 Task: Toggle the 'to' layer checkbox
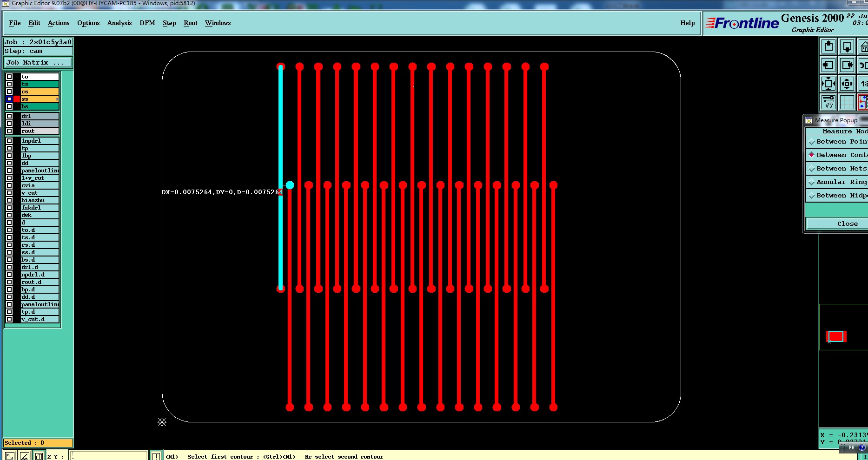click(9, 77)
